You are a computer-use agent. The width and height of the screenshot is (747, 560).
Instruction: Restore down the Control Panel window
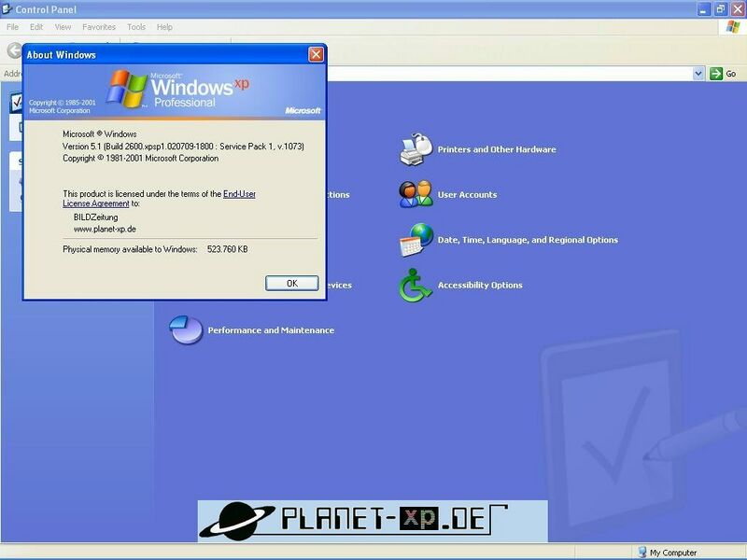tap(721, 9)
